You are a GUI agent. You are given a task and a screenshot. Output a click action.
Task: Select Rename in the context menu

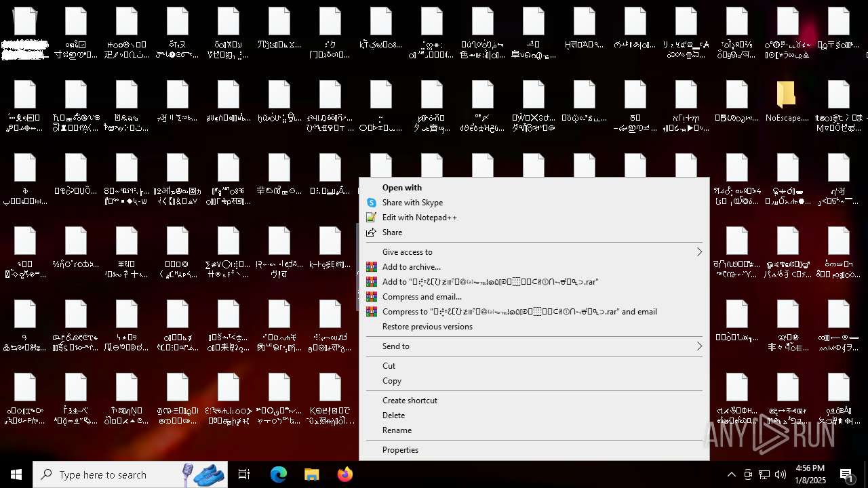pyautogui.click(x=534, y=430)
